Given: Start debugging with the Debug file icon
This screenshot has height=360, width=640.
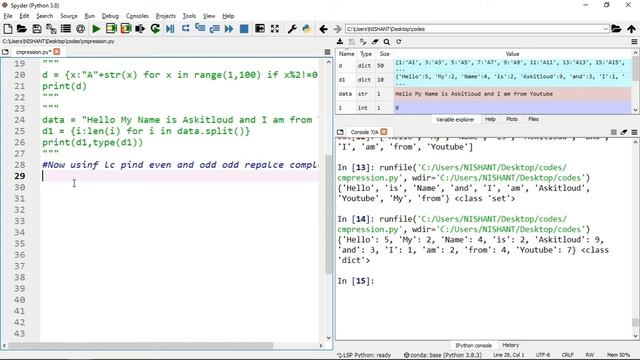Looking at the screenshot, I should pos(170,29).
